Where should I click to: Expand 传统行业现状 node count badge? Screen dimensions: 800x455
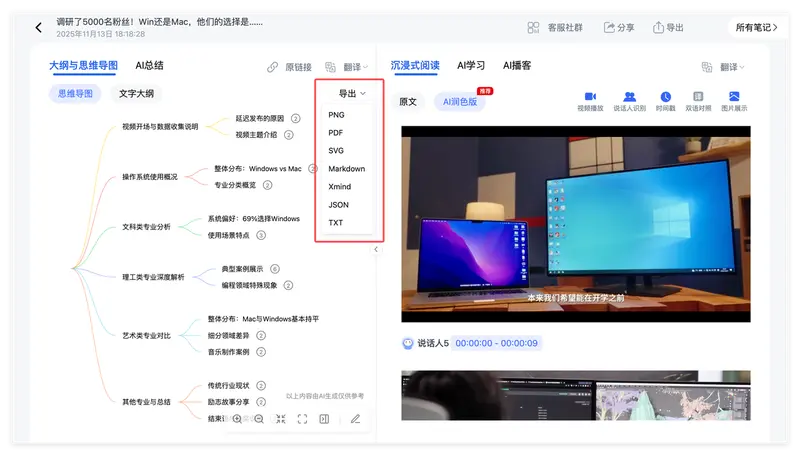click(x=261, y=385)
